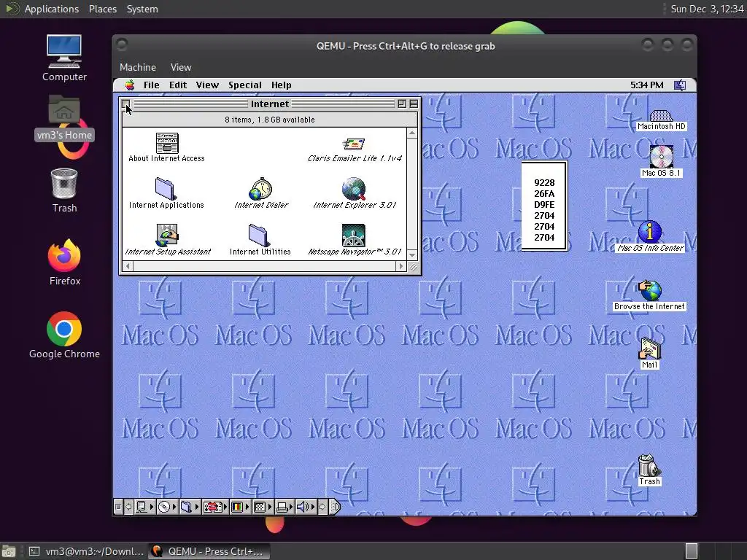Toggle the Internet window collapse box
The image size is (747, 560).
pos(414,104)
